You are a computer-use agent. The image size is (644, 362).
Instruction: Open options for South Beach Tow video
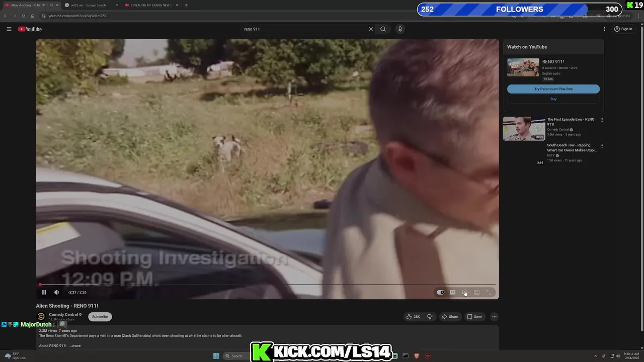pyautogui.click(x=602, y=146)
